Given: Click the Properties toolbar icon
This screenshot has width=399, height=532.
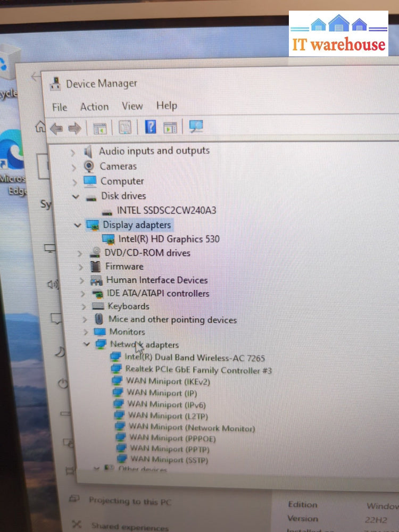Looking at the screenshot, I should pos(124,128).
